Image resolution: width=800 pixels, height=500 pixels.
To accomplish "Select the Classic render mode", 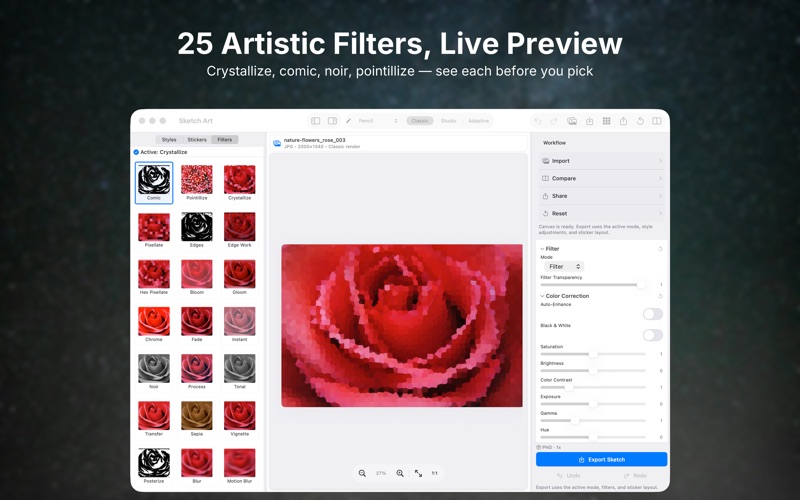I will [x=420, y=121].
